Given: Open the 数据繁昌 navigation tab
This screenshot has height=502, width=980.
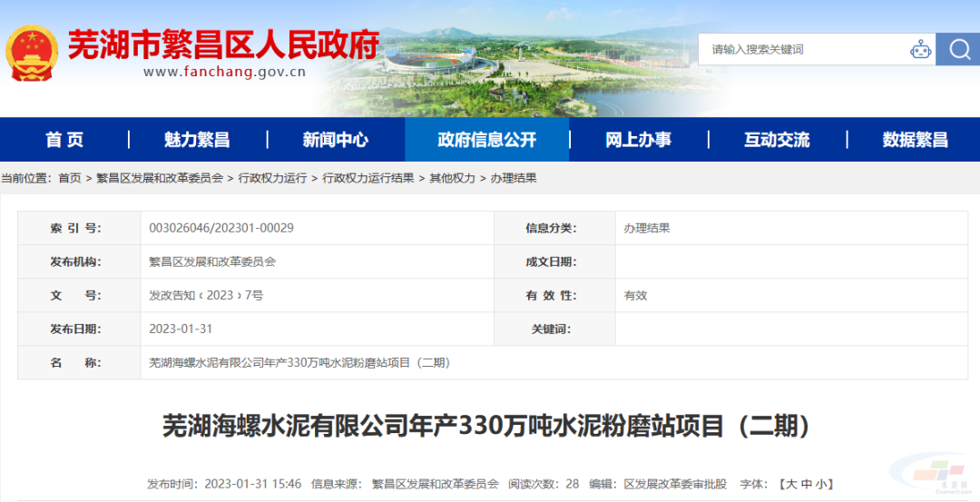Looking at the screenshot, I should [915, 140].
